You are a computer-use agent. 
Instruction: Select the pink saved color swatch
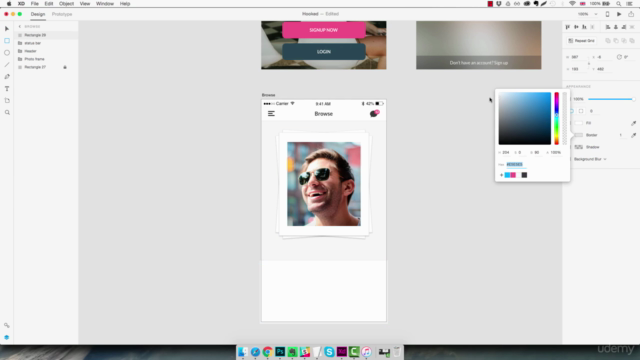(x=513, y=175)
